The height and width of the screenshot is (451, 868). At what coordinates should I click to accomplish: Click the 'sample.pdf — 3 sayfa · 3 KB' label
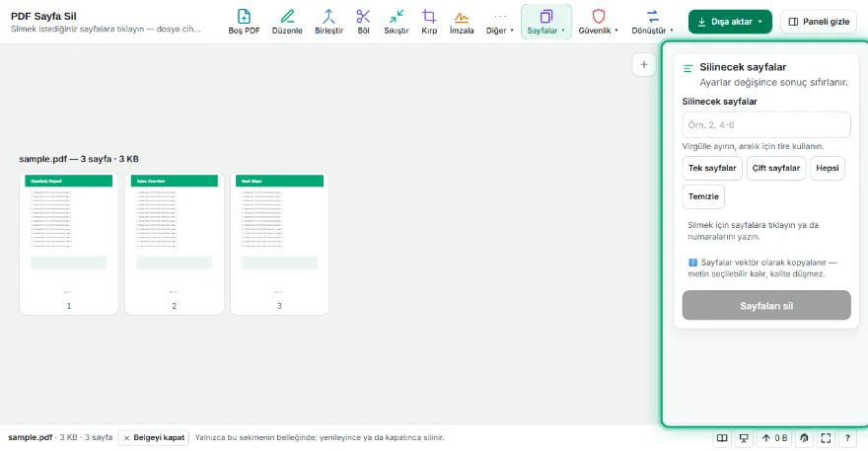click(x=79, y=159)
